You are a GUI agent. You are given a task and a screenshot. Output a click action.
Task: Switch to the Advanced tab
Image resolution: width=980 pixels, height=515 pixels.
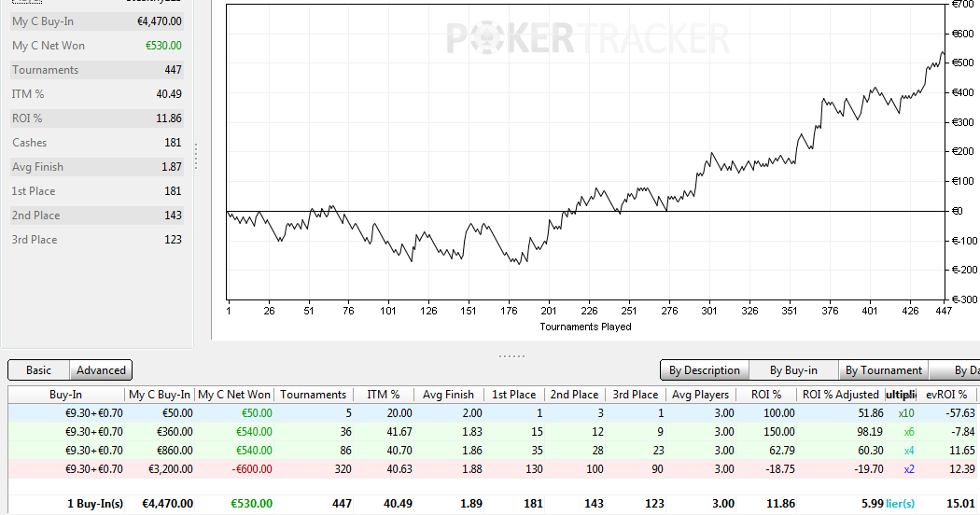tap(101, 370)
